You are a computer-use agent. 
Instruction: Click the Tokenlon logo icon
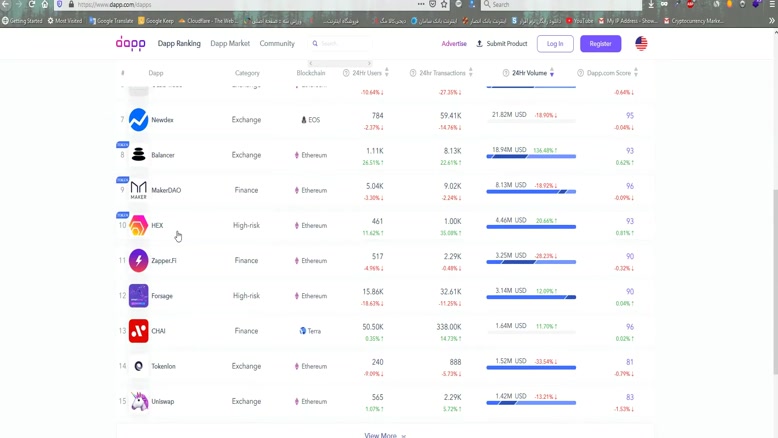point(138,366)
